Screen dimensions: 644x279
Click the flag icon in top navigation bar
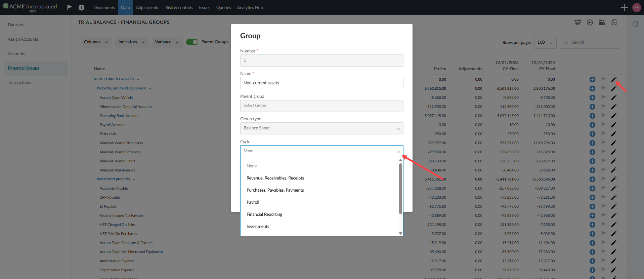[x=69, y=7]
